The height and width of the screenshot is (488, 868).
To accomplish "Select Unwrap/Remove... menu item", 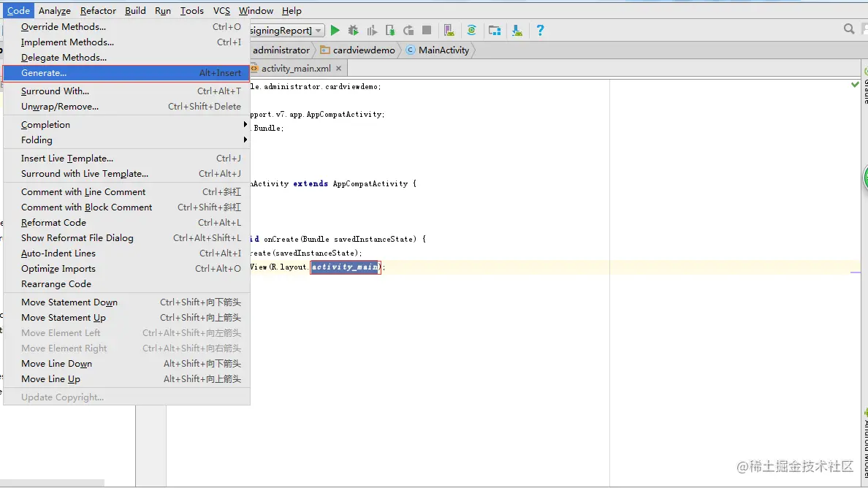I will [x=126, y=106].
